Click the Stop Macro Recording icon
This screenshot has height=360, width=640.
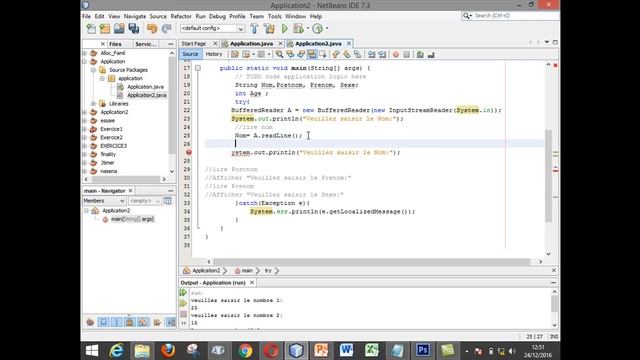[407, 54]
